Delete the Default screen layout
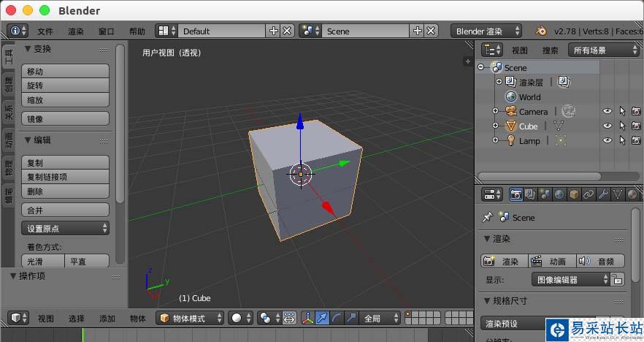The image size is (644, 342). 288,31
